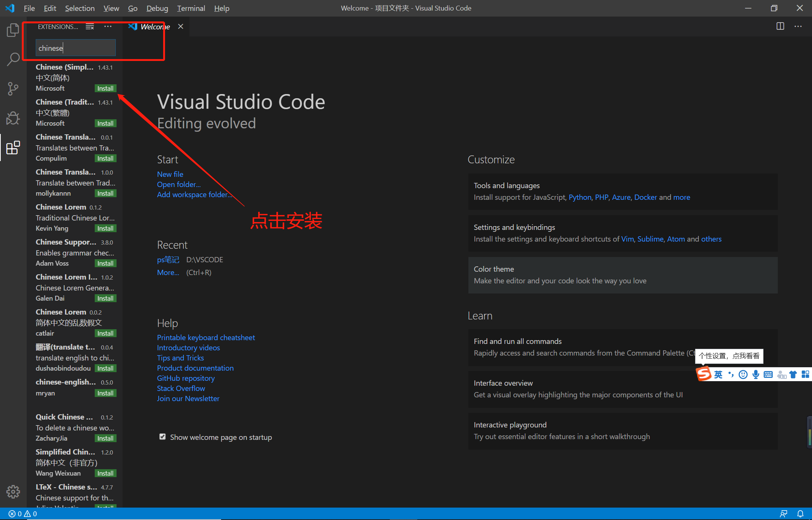Click the New file link

170,174
